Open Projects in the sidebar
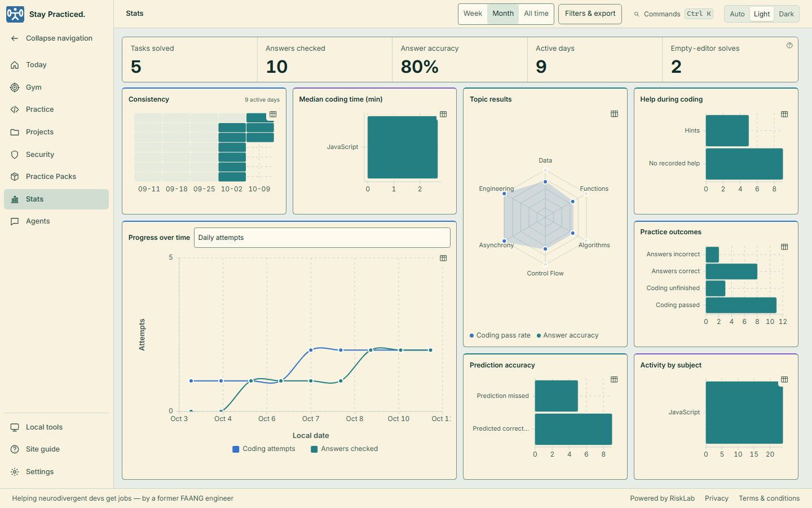Viewport: 812px width, 508px height. coord(56,132)
